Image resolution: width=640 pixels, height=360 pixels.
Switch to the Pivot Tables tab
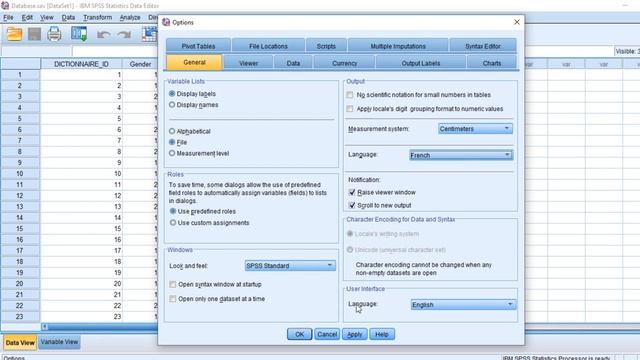point(198,46)
